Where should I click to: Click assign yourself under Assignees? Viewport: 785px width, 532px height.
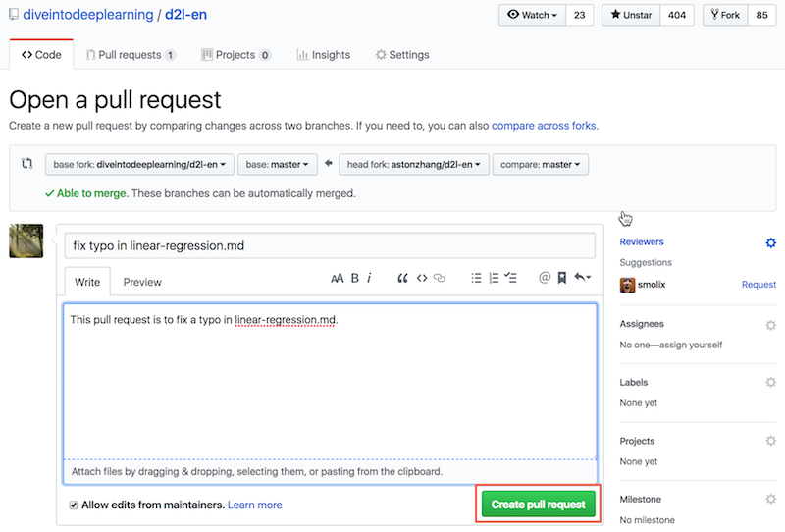[691, 345]
